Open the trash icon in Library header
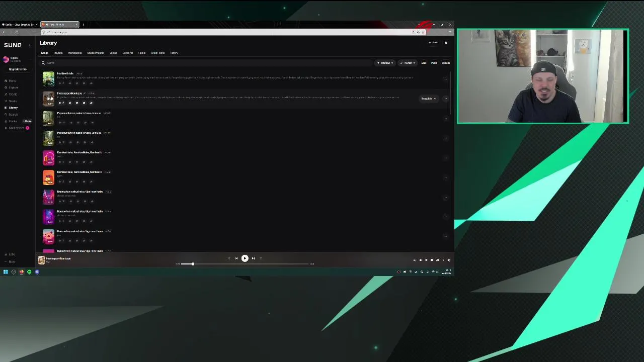Image resolution: width=644 pixels, height=362 pixels. click(x=446, y=43)
